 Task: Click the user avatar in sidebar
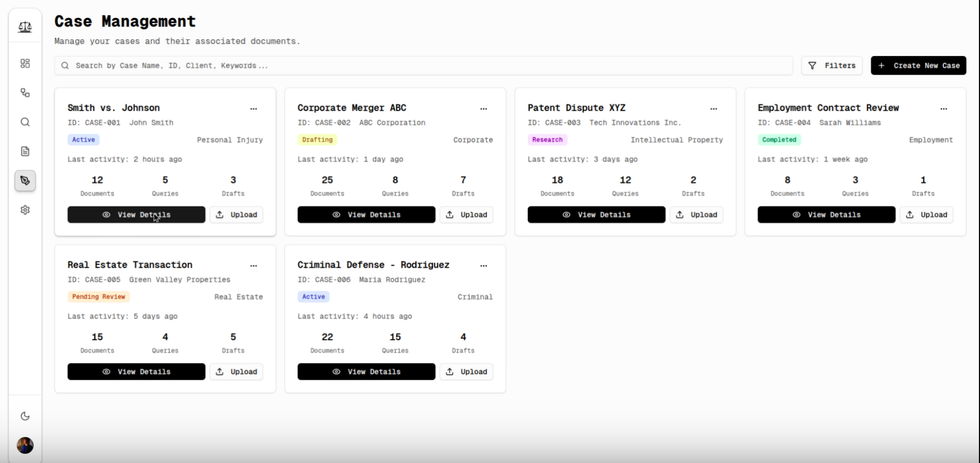[25, 445]
